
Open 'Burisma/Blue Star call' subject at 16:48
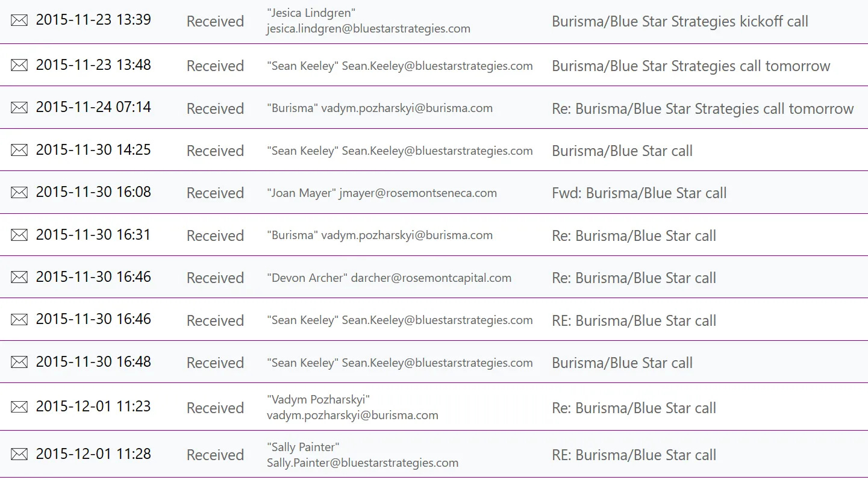pyautogui.click(x=622, y=363)
